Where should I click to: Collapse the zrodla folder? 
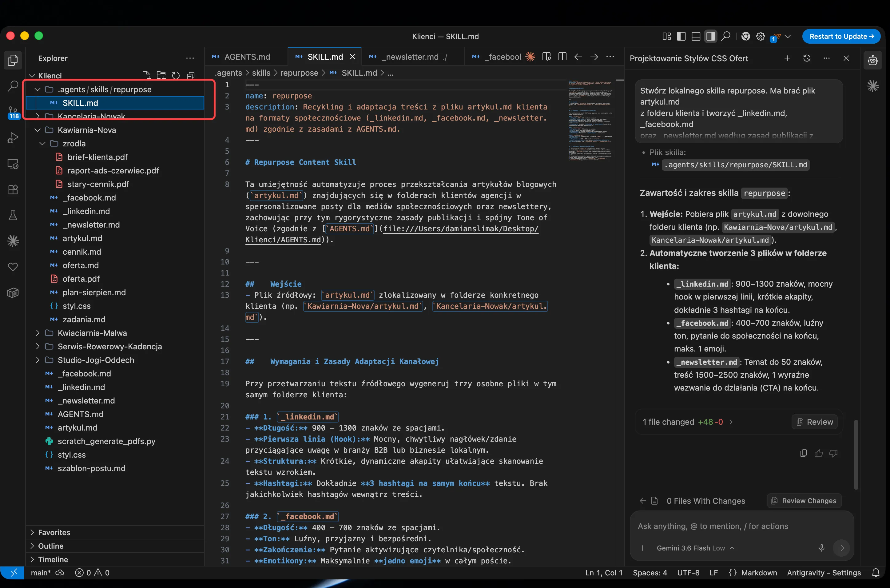pos(42,144)
